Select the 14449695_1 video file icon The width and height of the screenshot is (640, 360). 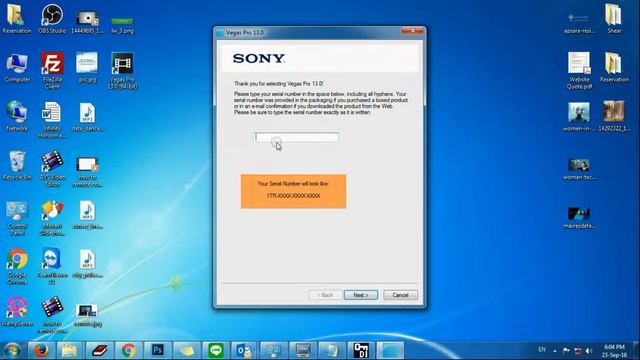(x=87, y=21)
